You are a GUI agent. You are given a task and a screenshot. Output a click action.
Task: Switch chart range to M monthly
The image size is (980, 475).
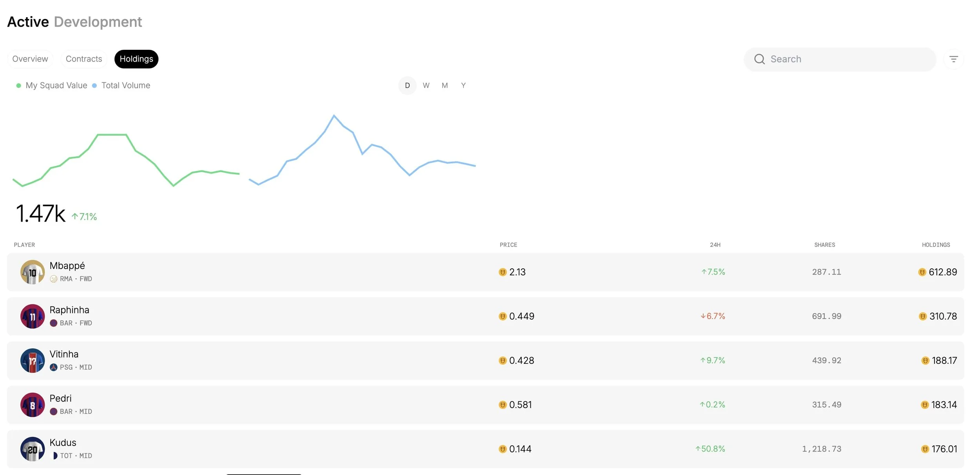[x=445, y=85]
